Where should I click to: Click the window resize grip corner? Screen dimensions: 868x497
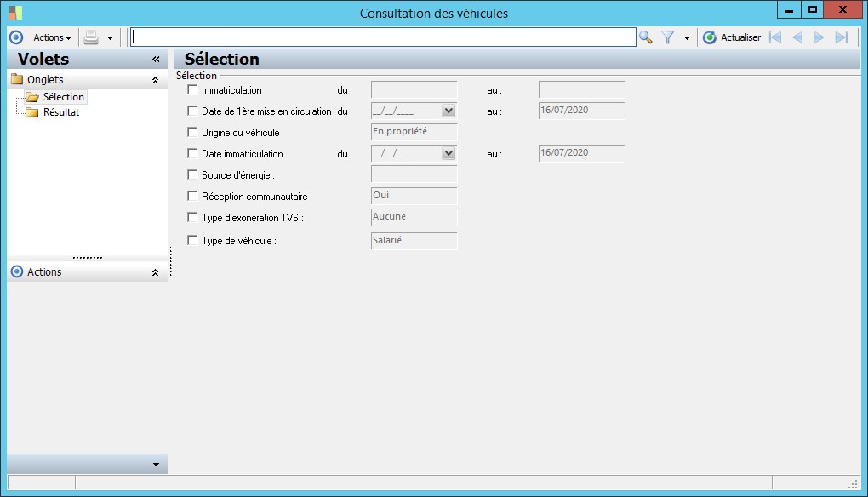pos(853,483)
